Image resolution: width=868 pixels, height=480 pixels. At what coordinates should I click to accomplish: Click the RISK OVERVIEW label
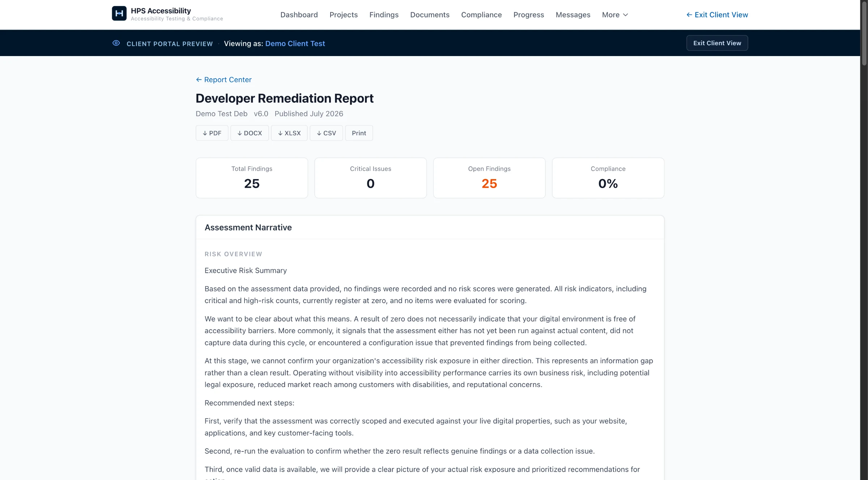point(233,254)
